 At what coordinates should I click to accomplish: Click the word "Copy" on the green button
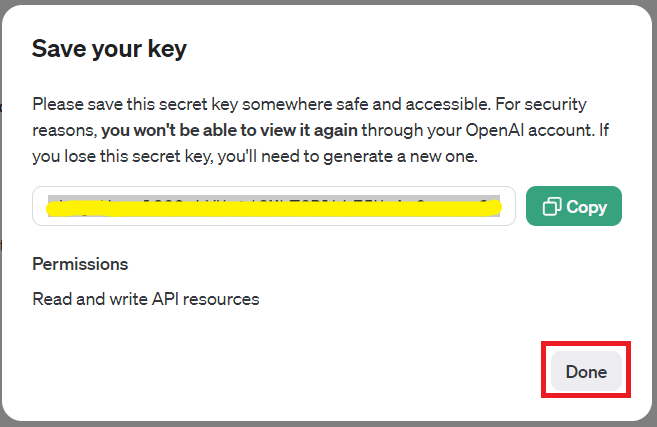[586, 207]
